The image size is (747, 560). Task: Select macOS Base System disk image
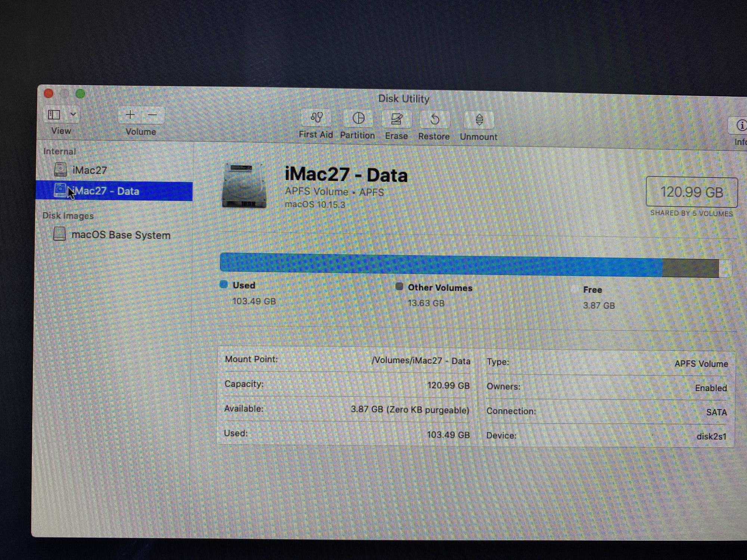pyautogui.click(x=120, y=235)
